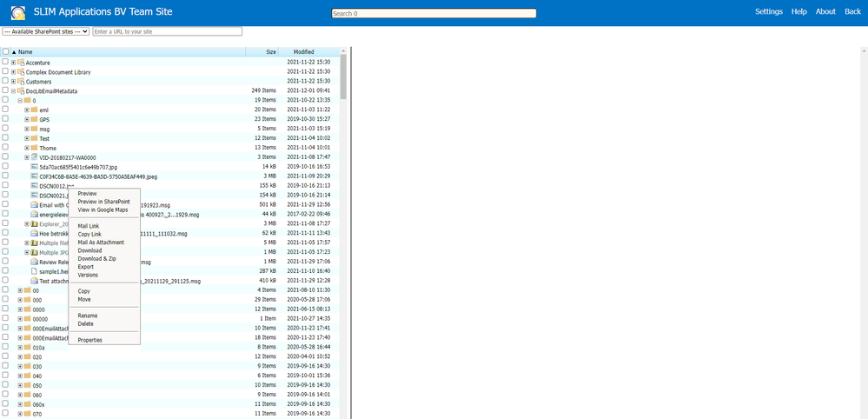Expand the eml folder node

coord(27,110)
